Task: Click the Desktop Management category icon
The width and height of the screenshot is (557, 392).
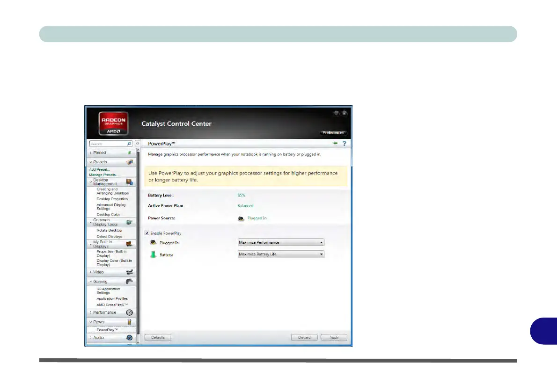Action: (x=129, y=182)
